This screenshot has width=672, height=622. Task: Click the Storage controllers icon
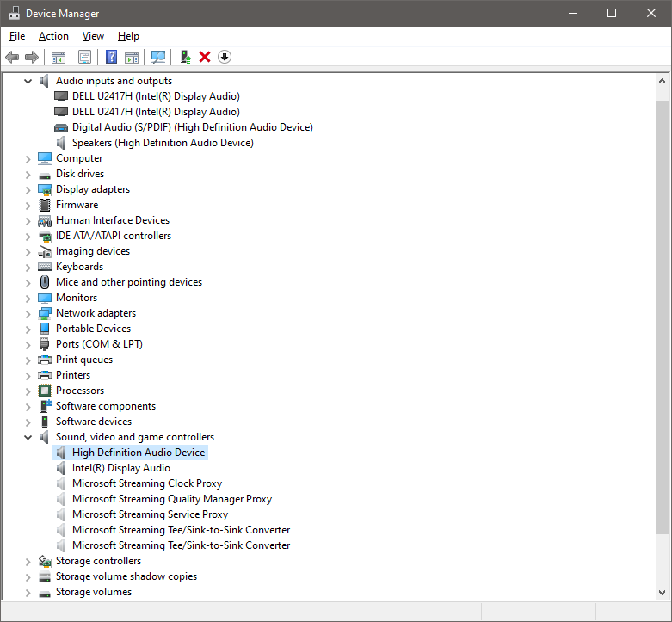point(45,561)
